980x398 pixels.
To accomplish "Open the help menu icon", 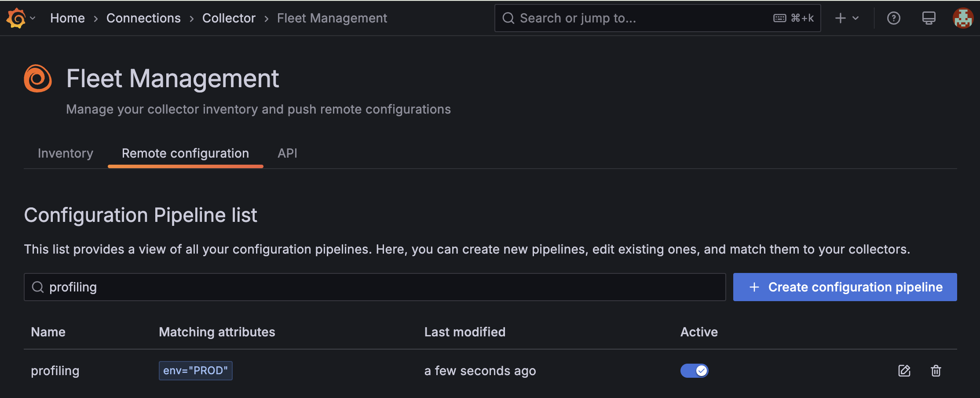I will tap(894, 18).
